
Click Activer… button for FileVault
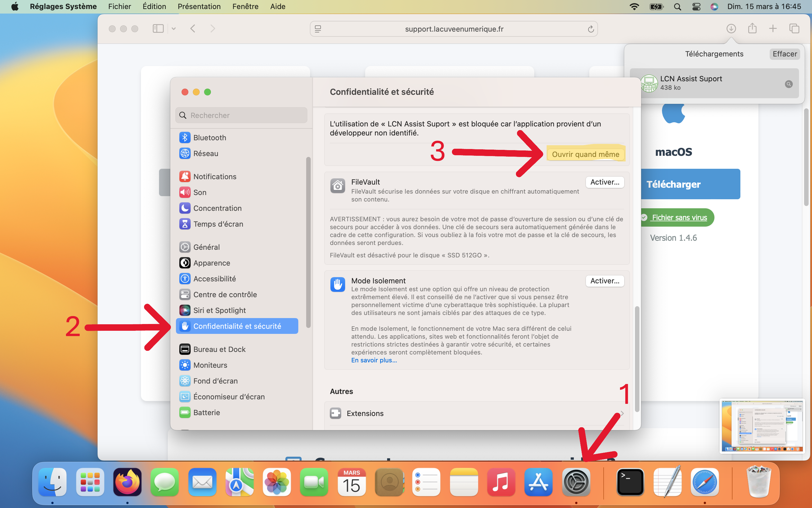point(605,182)
